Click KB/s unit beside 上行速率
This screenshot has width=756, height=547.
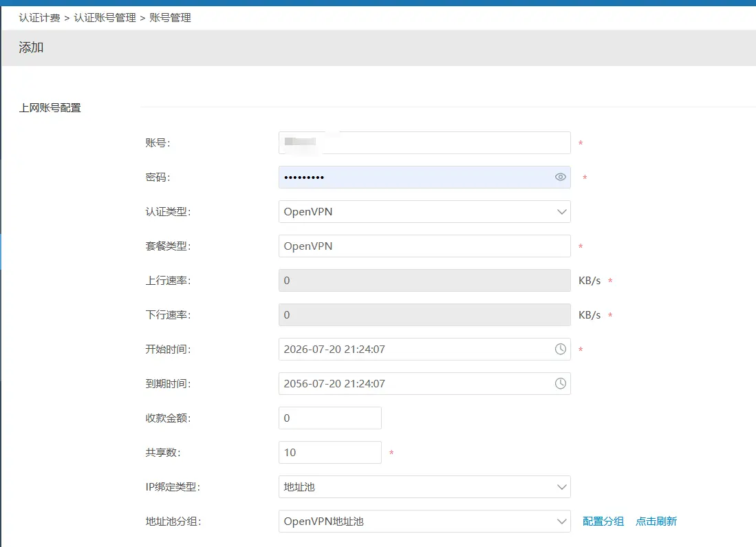pos(589,281)
